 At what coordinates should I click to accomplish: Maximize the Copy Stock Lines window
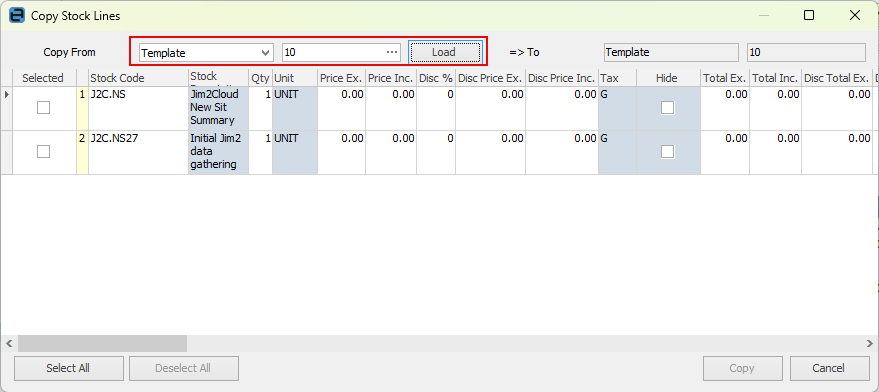[x=809, y=16]
